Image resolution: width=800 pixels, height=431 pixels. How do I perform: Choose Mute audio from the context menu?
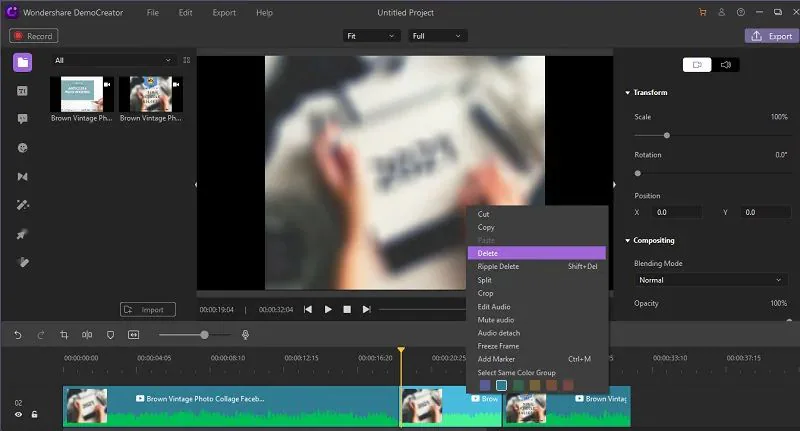click(x=537, y=320)
